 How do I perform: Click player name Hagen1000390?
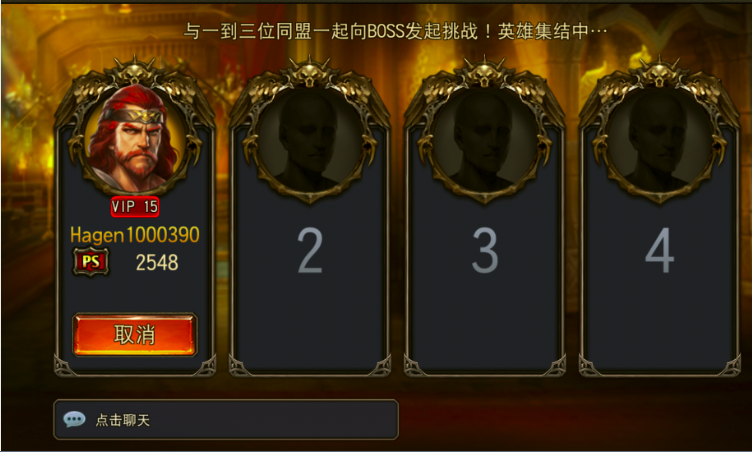(135, 235)
